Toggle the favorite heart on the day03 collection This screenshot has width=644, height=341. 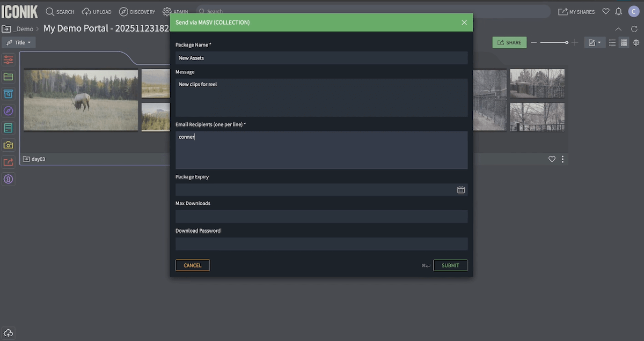click(552, 159)
